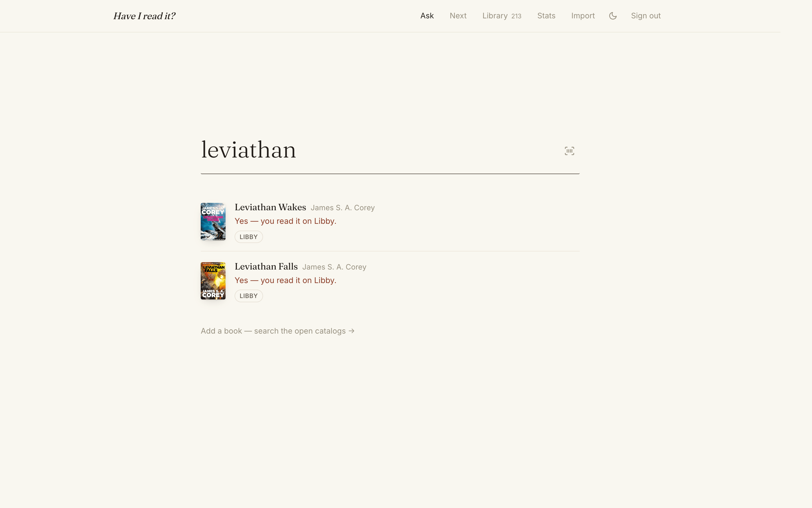Open Leviathan Falls cover thumbnail
Screen dimensions: 812x508
coord(213,281)
